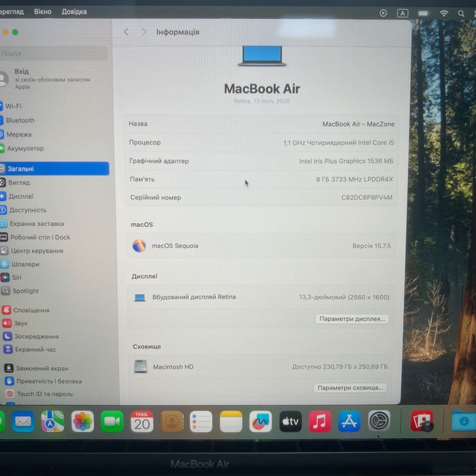476x476 pixels.
Task: Go forward with the right chevron
Action: (144, 32)
